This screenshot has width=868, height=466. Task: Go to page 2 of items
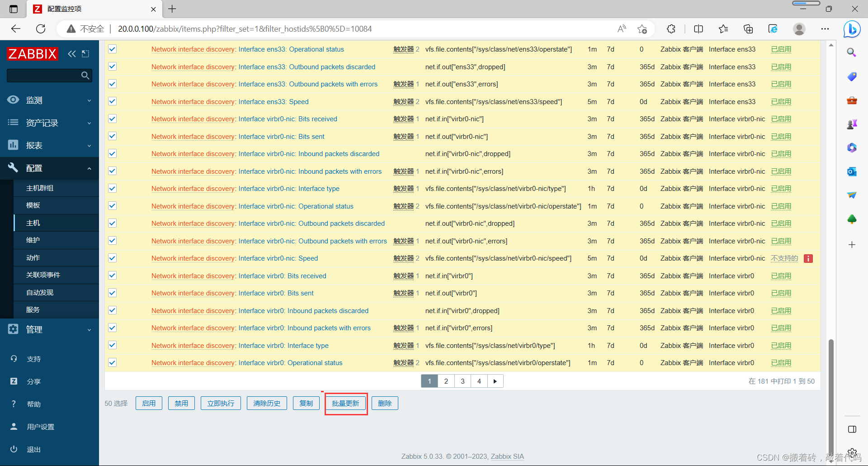(446, 381)
